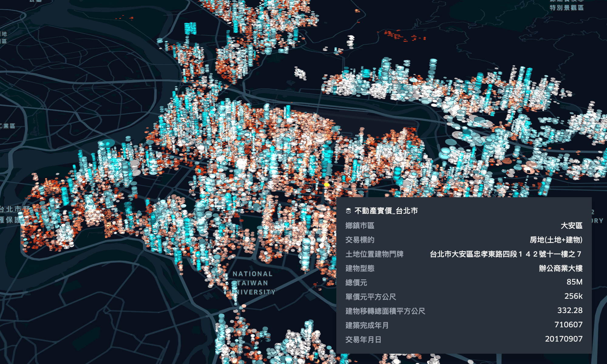Viewport: 607px width, 364px height.
Task: Click the layers icon beside 不動產實價_台北市
Action: pyautogui.click(x=348, y=211)
